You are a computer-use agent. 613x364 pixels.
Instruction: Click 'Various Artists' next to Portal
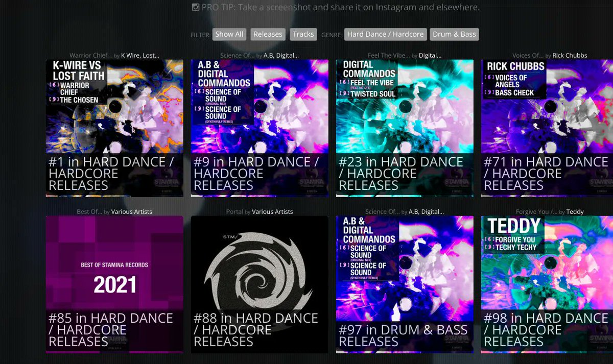tap(272, 211)
